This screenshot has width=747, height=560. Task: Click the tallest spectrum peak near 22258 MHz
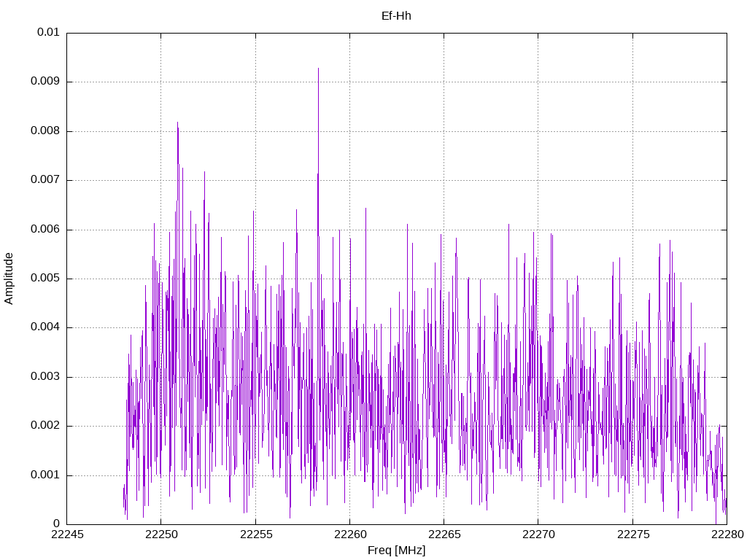[318, 69]
